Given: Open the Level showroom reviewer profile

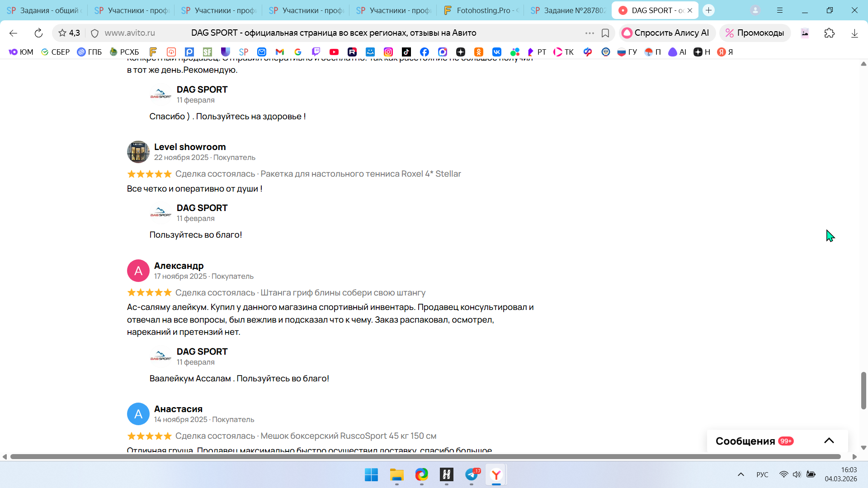Looking at the screenshot, I should coord(190,147).
